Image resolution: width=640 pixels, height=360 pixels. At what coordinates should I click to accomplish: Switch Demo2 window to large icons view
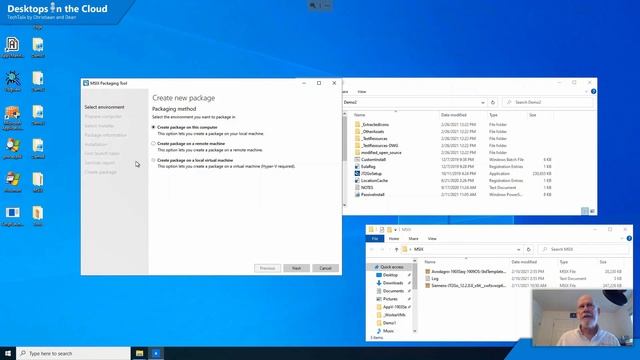click(x=592, y=211)
